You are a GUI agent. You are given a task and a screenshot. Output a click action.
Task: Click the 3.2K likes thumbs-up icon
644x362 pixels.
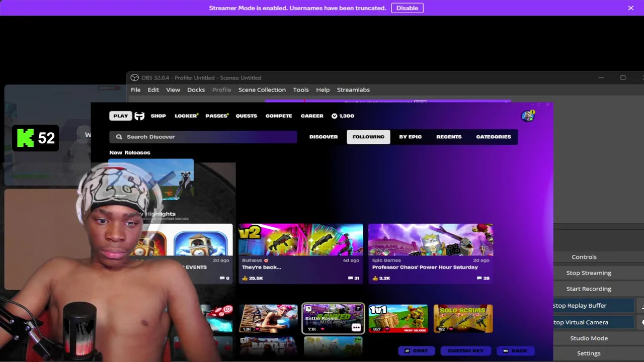pos(375,278)
